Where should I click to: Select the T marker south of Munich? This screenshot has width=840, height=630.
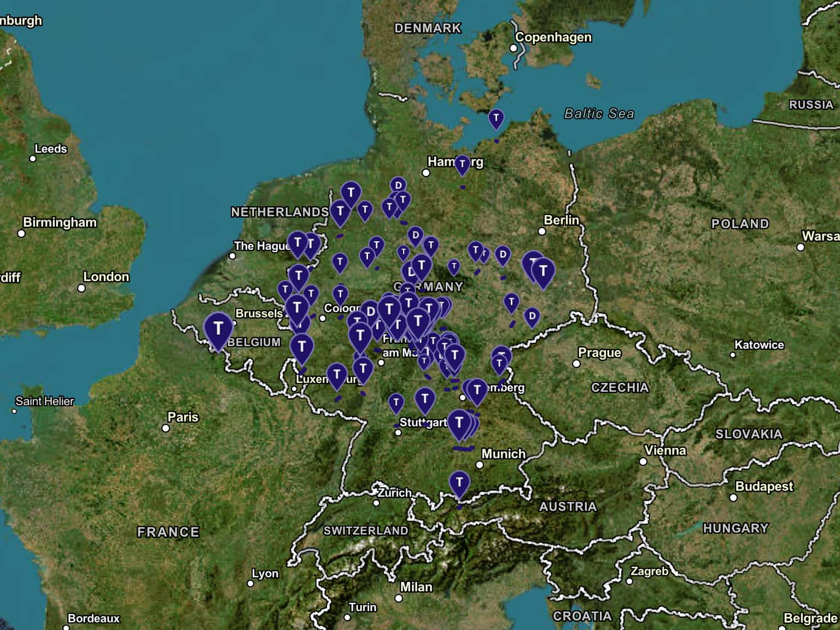pyautogui.click(x=459, y=483)
